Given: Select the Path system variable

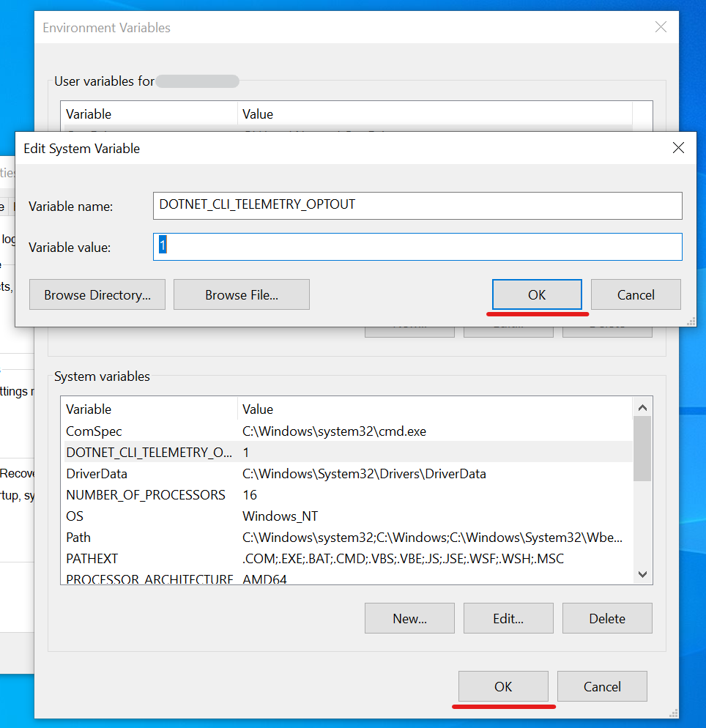Looking at the screenshot, I should tap(344, 538).
